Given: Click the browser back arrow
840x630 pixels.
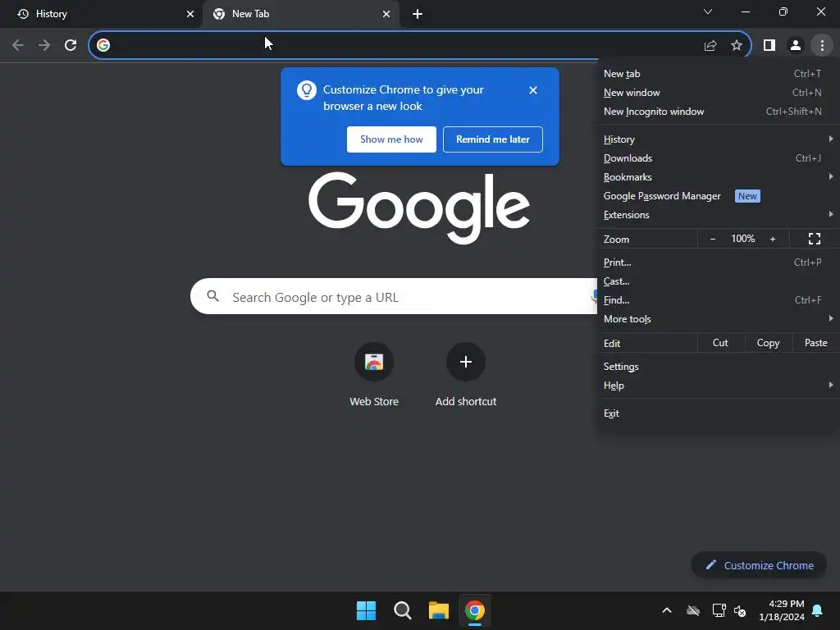Looking at the screenshot, I should click(x=18, y=45).
